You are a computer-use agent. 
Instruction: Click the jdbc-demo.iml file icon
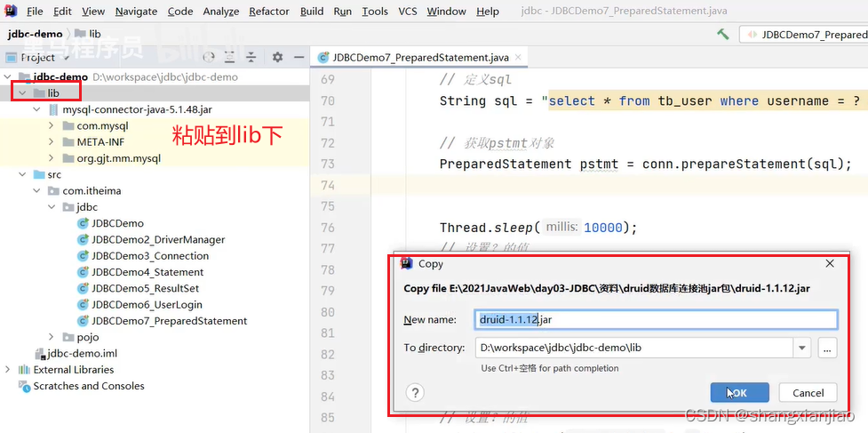[x=40, y=353]
